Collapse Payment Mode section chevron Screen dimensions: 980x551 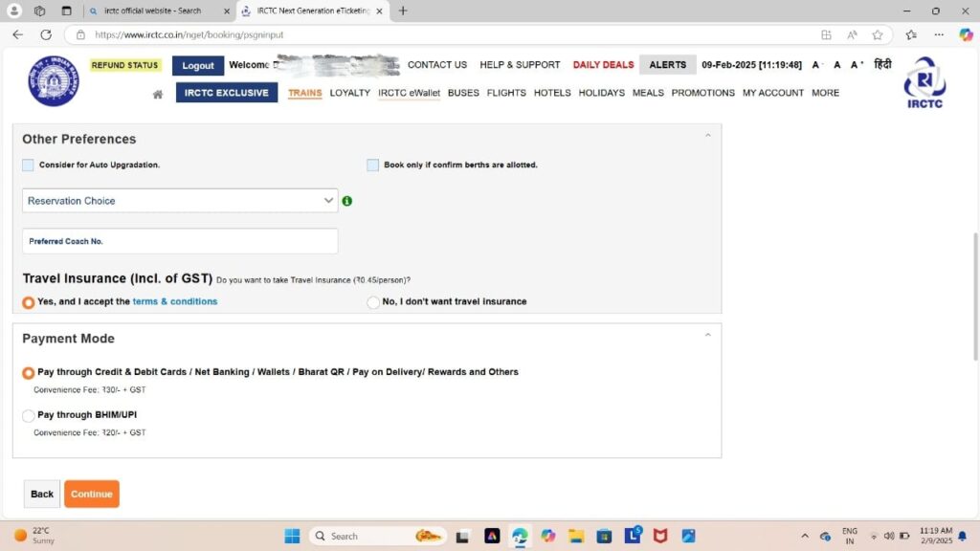(708, 336)
